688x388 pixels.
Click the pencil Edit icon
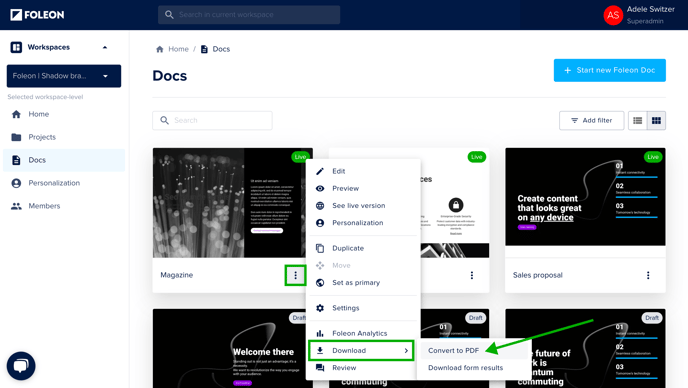[x=320, y=171]
